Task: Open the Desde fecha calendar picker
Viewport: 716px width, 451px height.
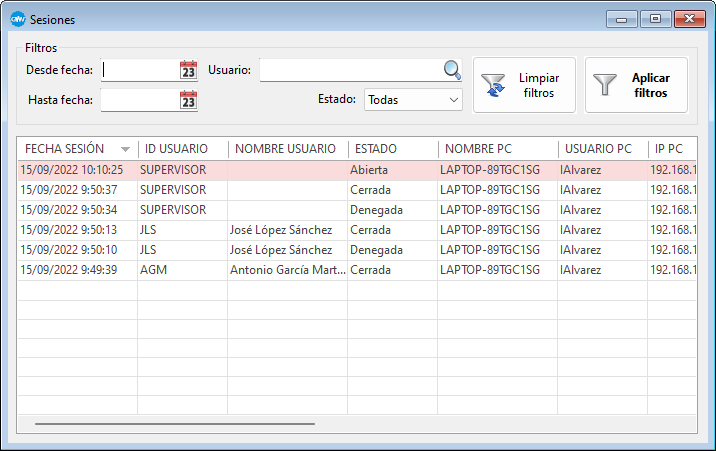Action: pos(188,70)
